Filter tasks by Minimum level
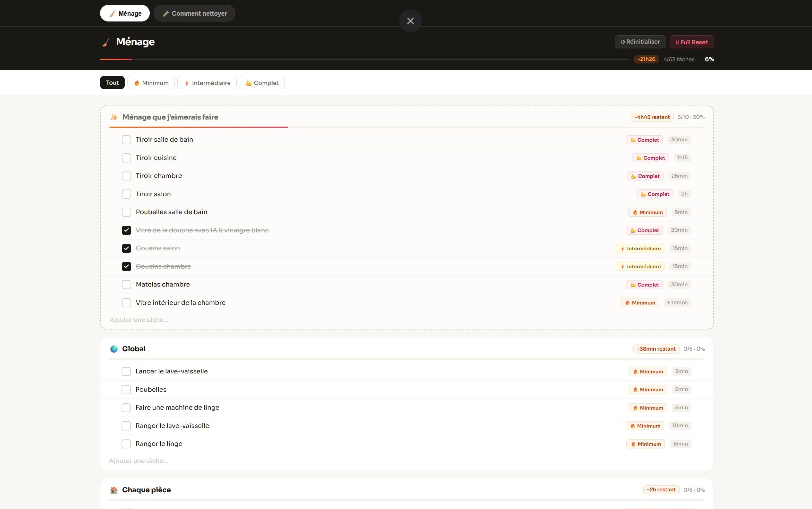 [151, 82]
